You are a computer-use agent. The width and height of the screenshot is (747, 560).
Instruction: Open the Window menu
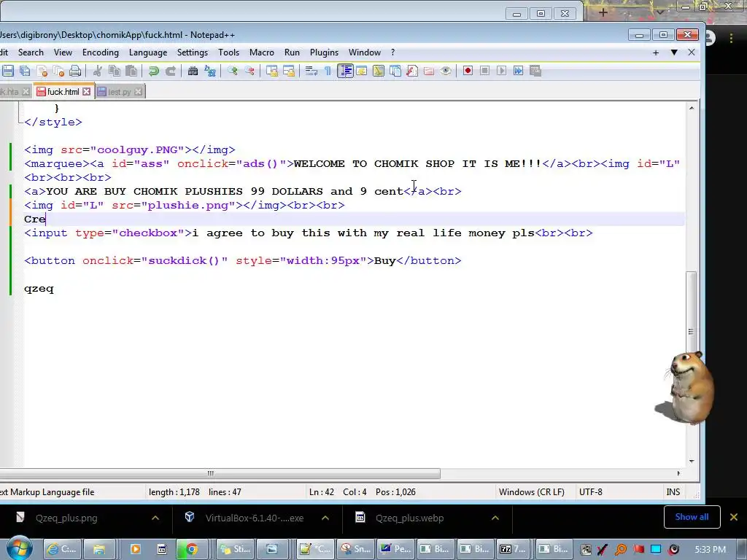[365, 52]
